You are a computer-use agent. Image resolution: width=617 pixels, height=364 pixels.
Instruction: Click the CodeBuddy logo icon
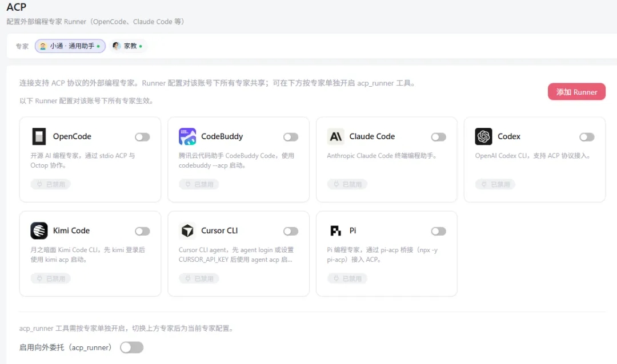tap(187, 136)
